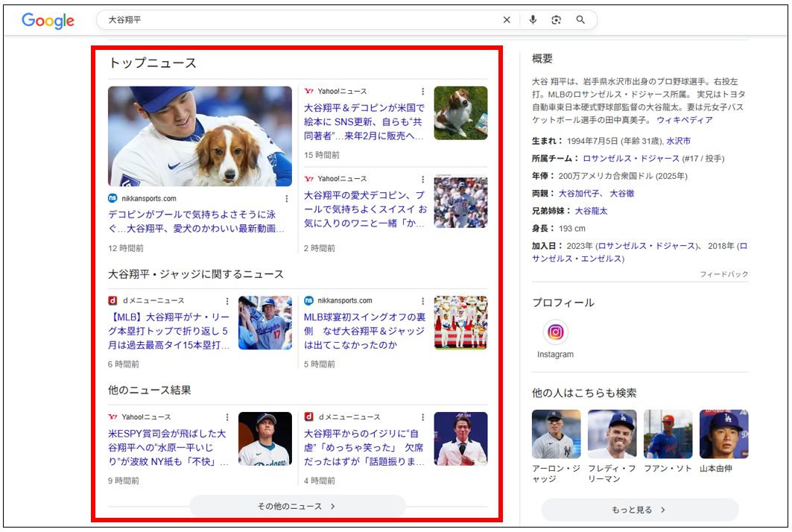Viewport: 792px width, 532px height.
Task: Open 大谷徹 parent link
Action: tap(622, 194)
